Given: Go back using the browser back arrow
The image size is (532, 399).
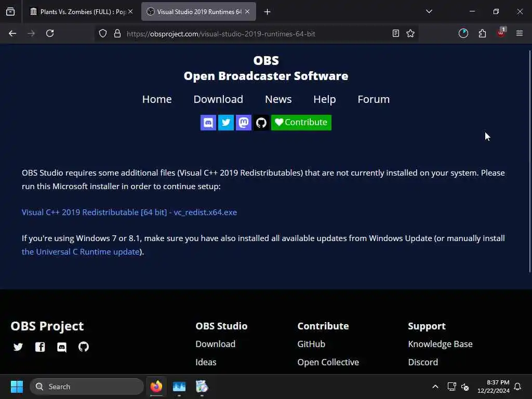Looking at the screenshot, I should [x=12, y=33].
